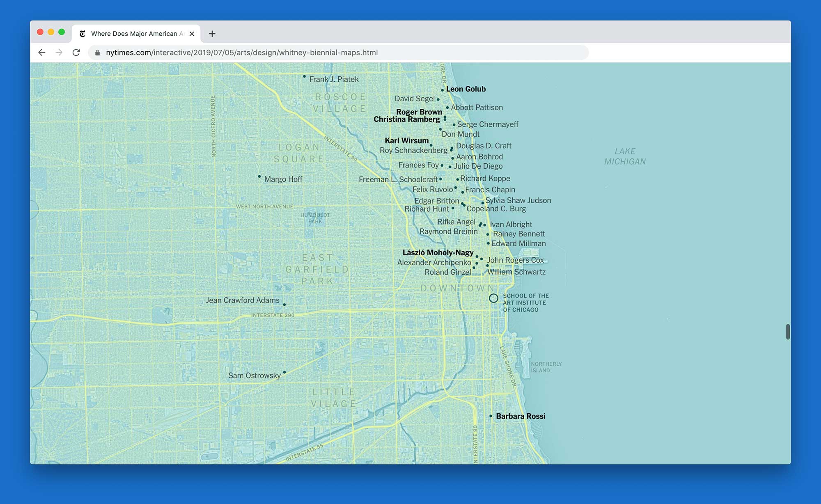
Task: Close the Where Does Major American tab
Action: 192,34
